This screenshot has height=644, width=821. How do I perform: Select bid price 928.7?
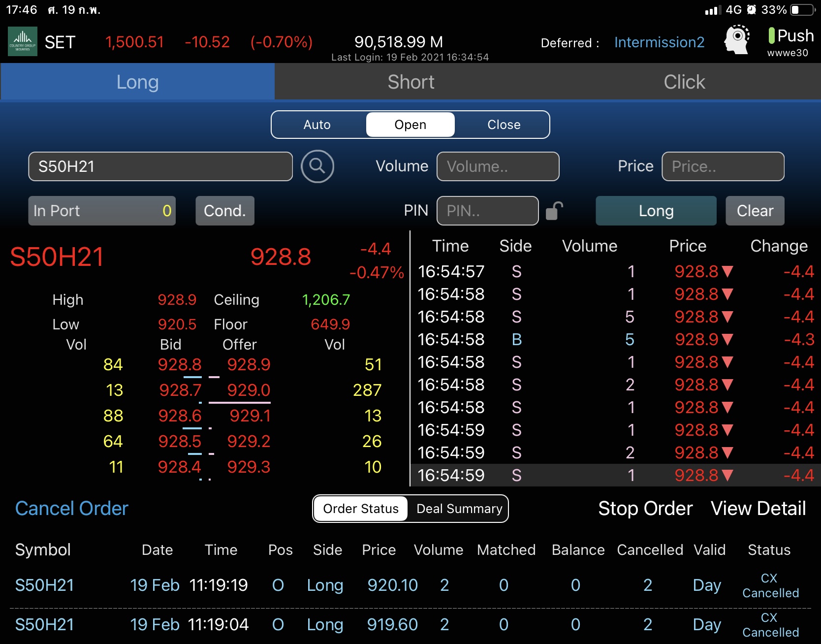(x=180, y=390)
